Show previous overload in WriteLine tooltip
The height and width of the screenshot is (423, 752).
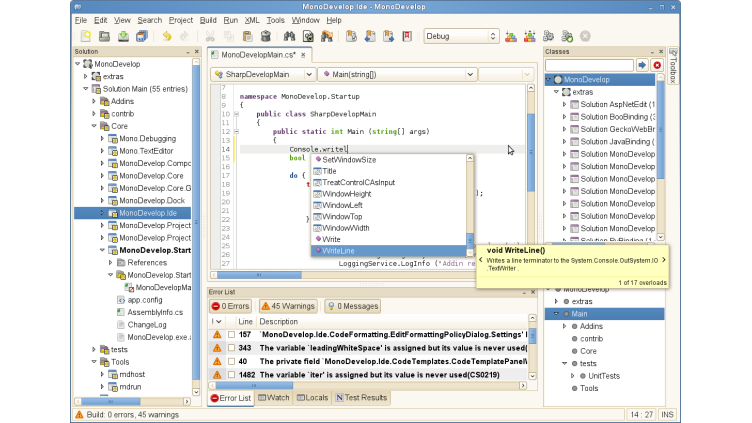point(481,260)
